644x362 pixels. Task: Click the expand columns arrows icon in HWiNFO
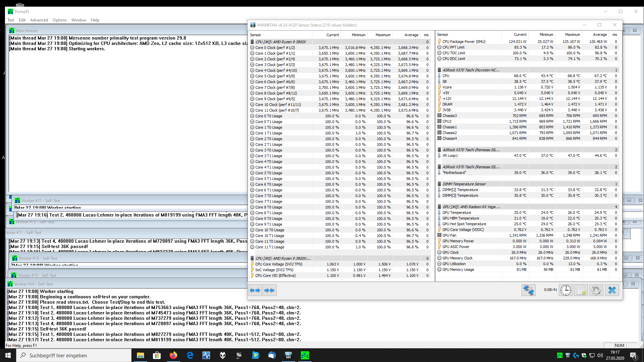point(255,290)
